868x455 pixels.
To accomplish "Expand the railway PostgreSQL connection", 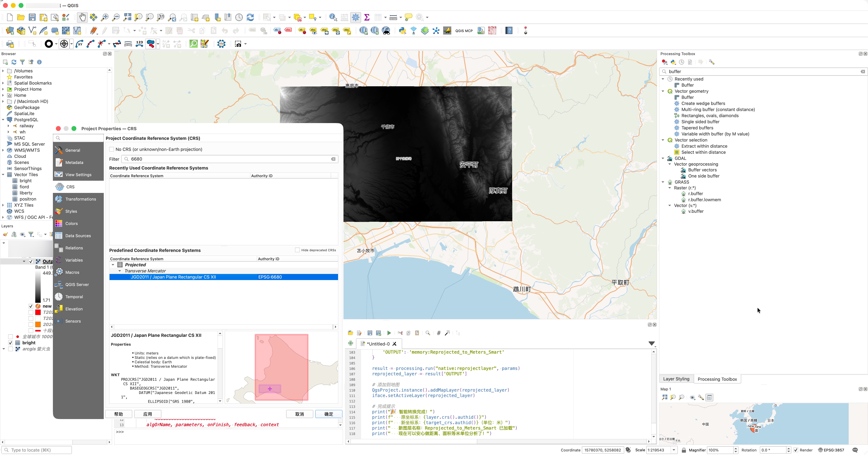I will 8,126.
